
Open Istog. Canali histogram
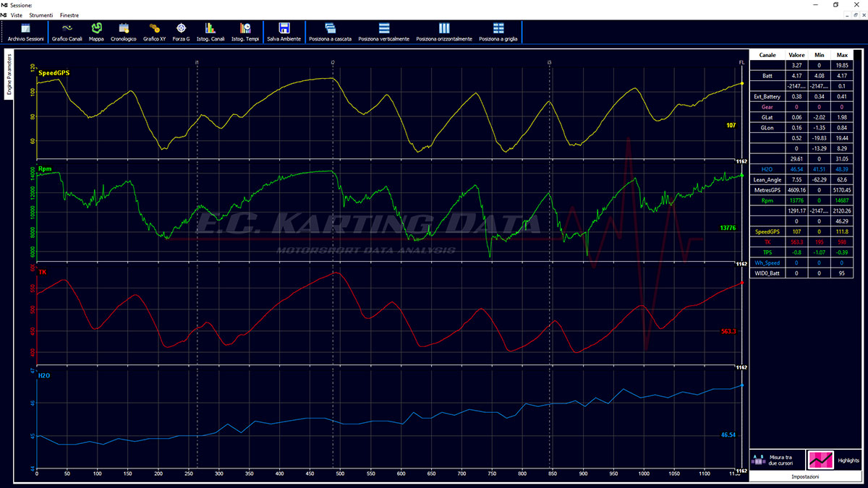(x=210, y=31)
